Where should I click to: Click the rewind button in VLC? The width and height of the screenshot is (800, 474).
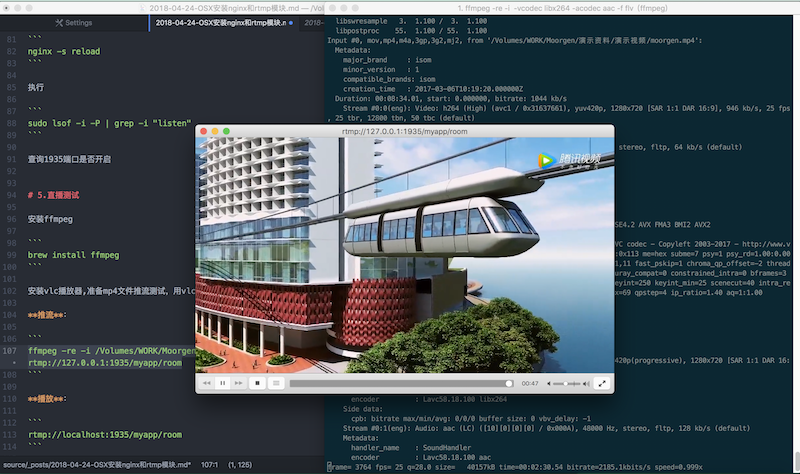click(206, 383)
